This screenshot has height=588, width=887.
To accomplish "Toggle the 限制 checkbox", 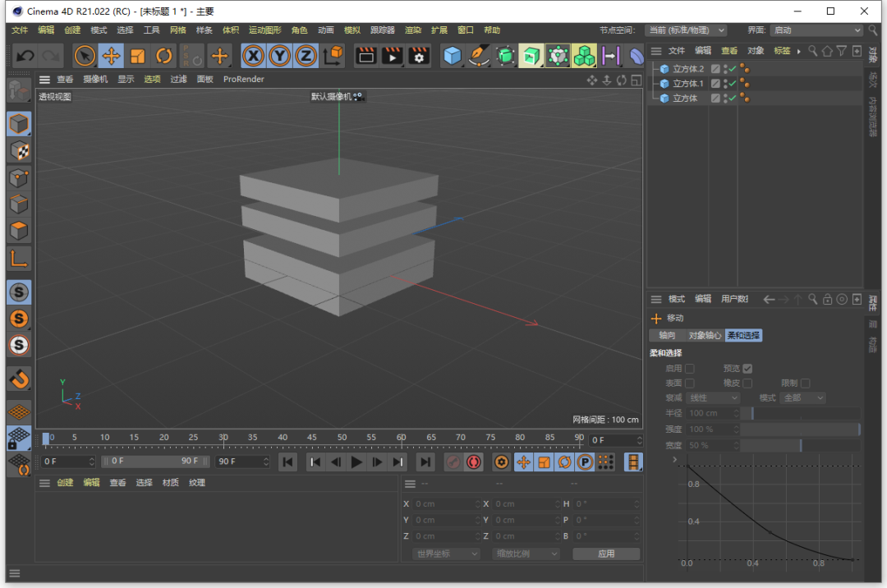I will tap(805, 384).
